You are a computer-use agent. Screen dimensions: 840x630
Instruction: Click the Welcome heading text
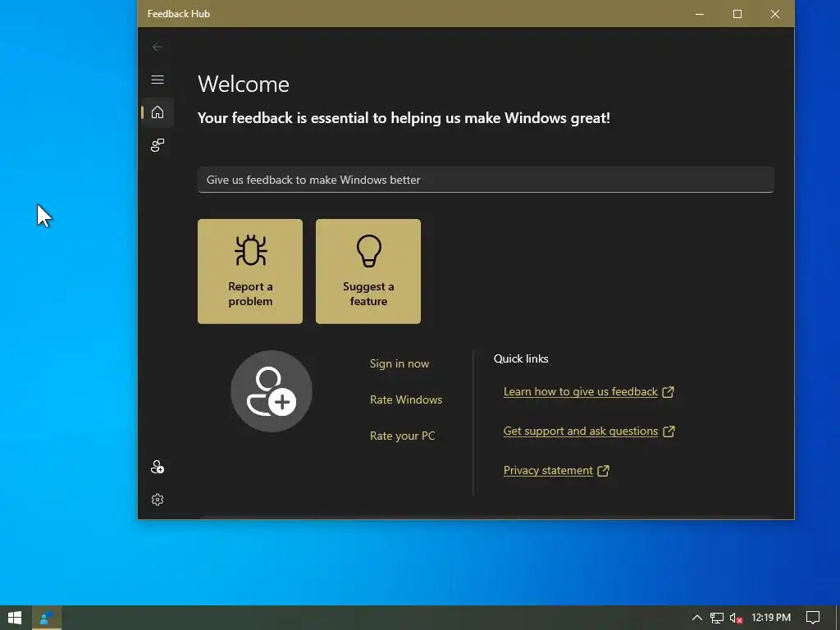click(x=244, y=84)
